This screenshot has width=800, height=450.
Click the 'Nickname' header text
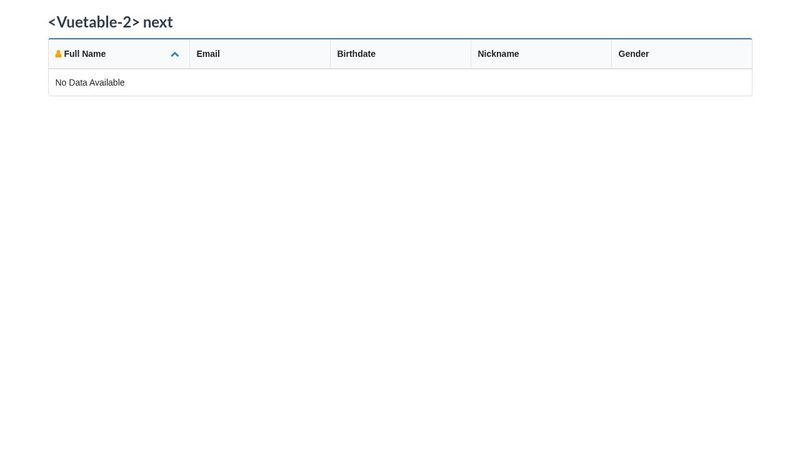click(498, 54)
